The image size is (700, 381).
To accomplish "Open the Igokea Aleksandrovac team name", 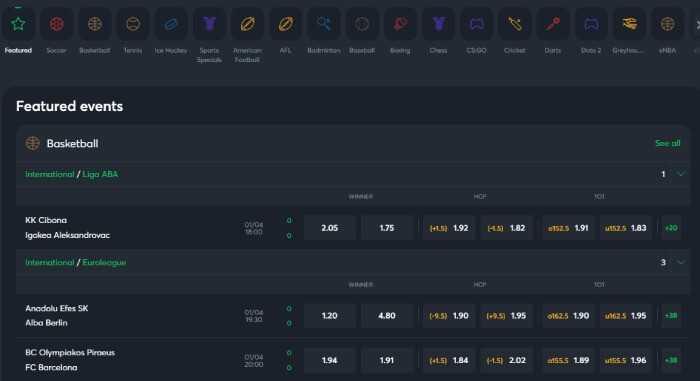I will (67, 235).
